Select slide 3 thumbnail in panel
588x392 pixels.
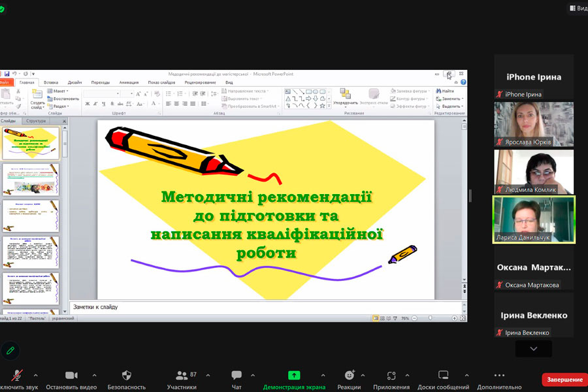[x=31, y=216]
